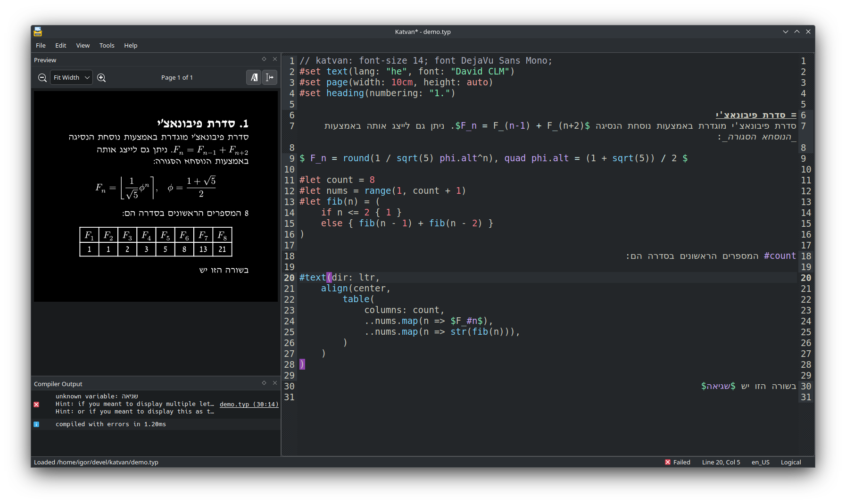
Task: Open the Fit Width zoom dropdown
Action: point(71,78)
